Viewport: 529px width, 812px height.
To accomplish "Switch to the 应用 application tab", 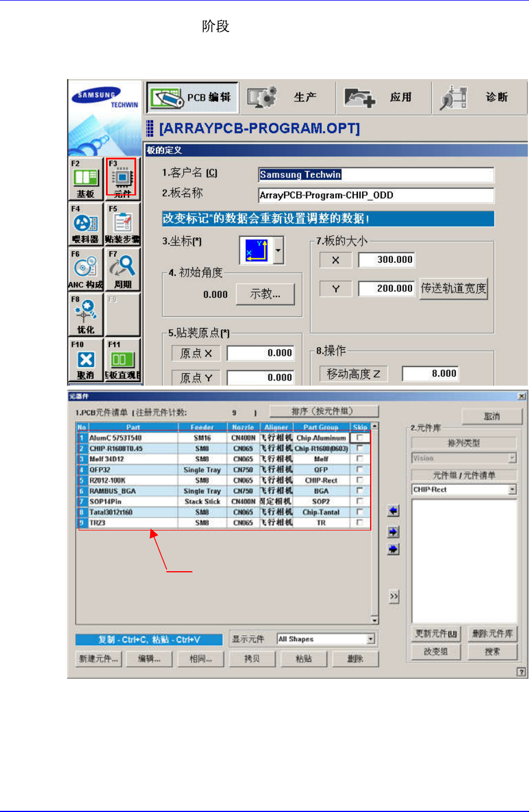I will [x=384, y=97].
